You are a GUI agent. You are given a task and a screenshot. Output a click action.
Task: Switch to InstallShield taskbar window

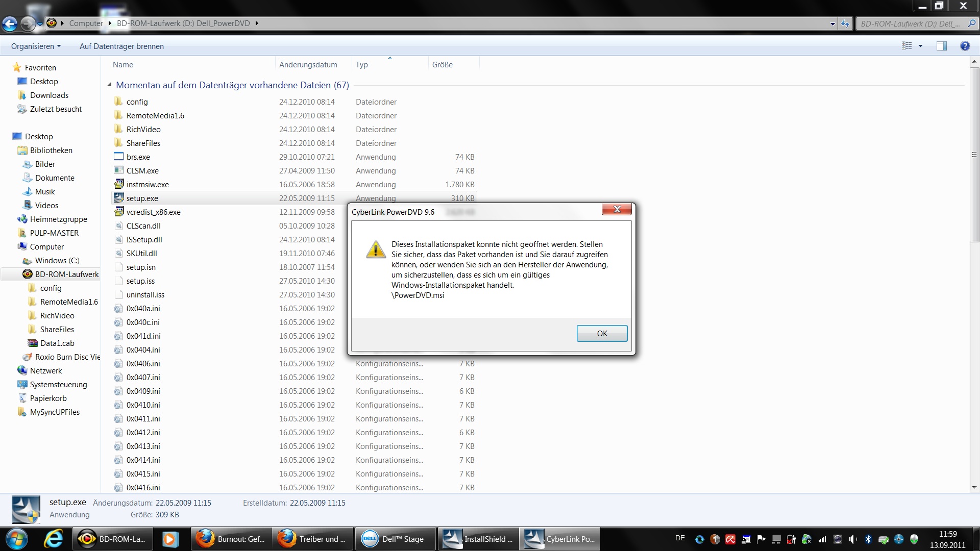478,539
